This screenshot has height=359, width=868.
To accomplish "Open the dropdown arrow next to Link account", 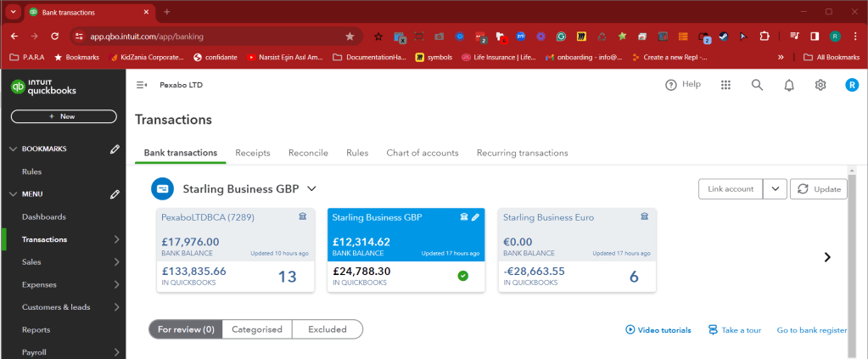I will click(x=775, y=189).
